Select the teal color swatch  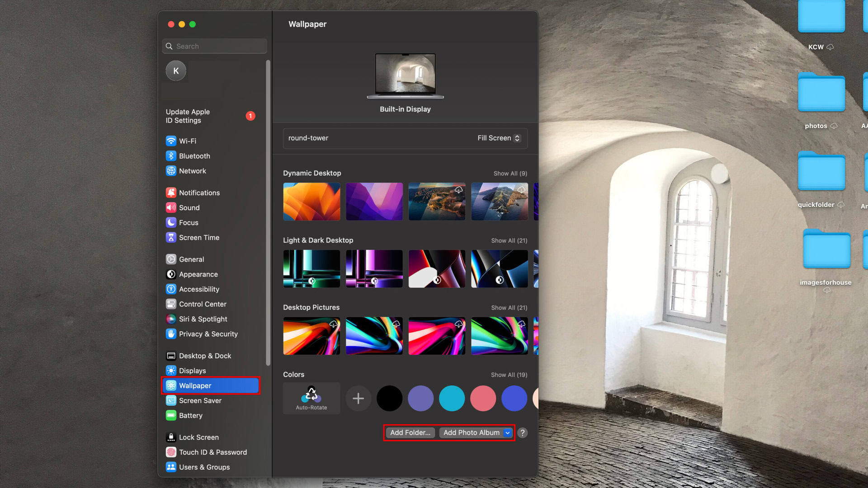452,399
